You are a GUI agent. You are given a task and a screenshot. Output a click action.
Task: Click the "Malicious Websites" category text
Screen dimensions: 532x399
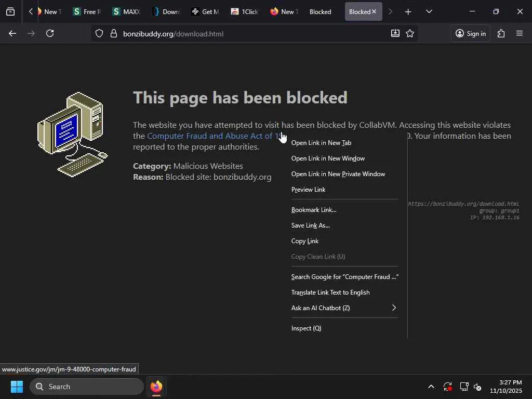pos(208,166)
